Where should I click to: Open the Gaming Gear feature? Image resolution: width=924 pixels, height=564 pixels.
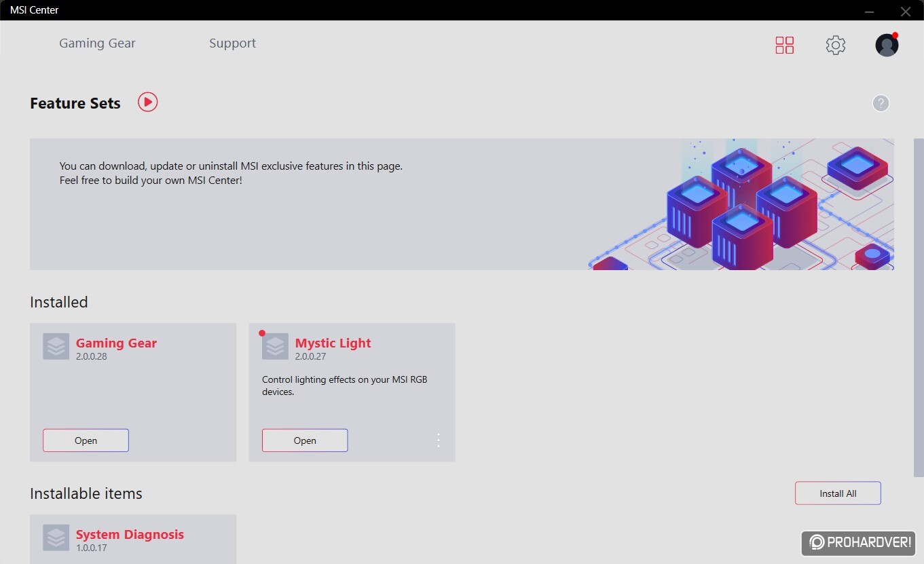86,440
